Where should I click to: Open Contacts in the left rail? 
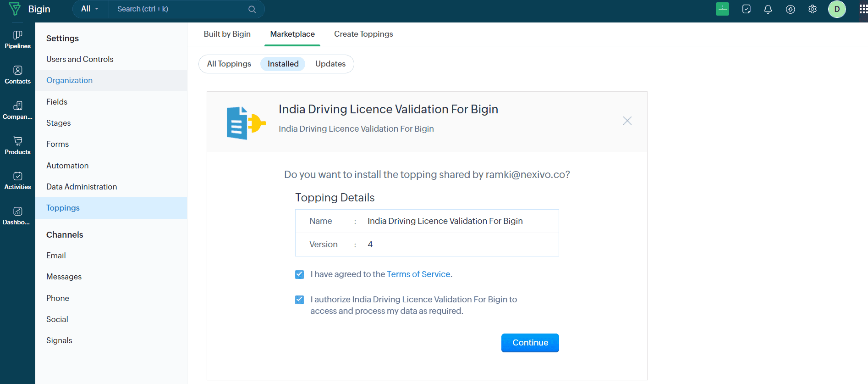coord(17,75)
